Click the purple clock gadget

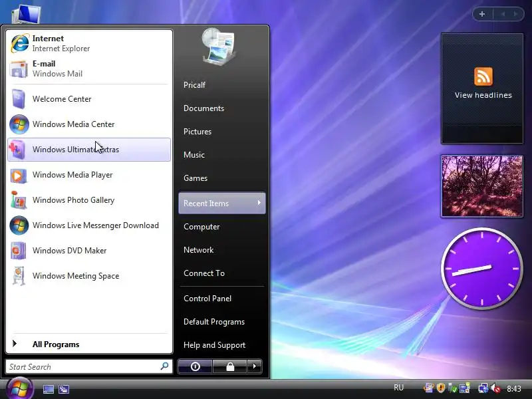[481, 269]
